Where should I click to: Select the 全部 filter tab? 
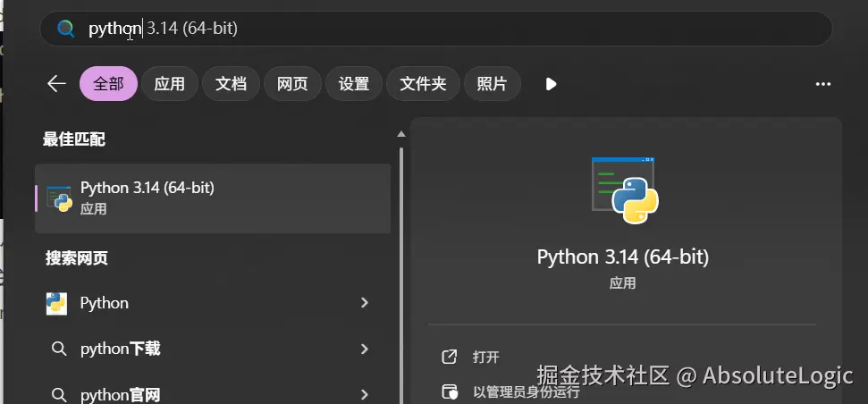click(x=108, y=83)
